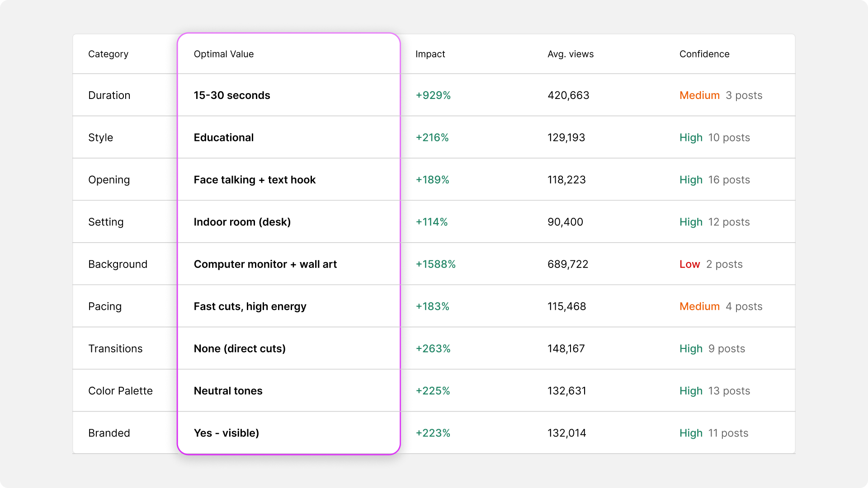Click the Category column header

[x=108, y=54]
